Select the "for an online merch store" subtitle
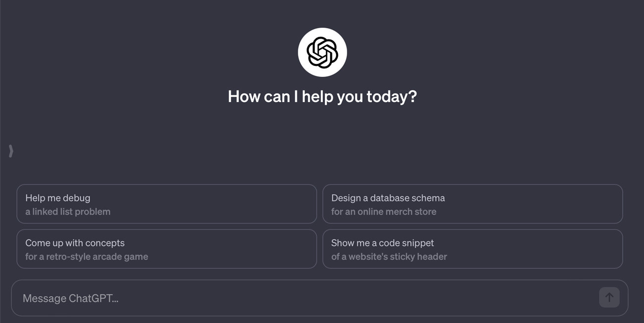 (383, 212)
